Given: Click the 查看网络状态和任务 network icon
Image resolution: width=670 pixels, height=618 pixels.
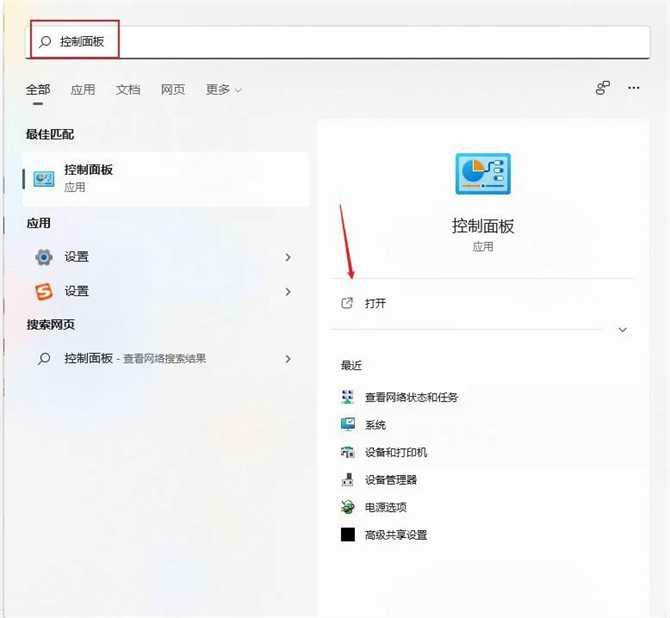Looking at the screenshot, I should coord(347,397).
